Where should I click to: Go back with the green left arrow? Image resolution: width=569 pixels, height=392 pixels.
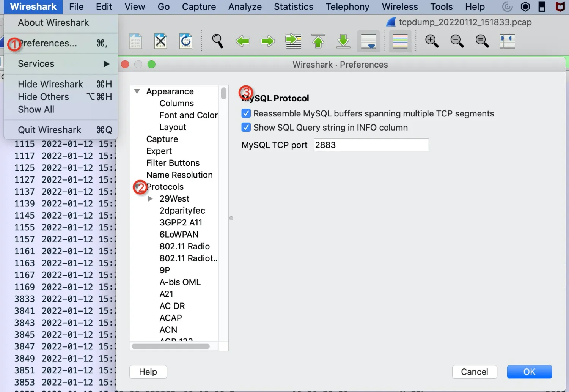(x=243, y=41)
